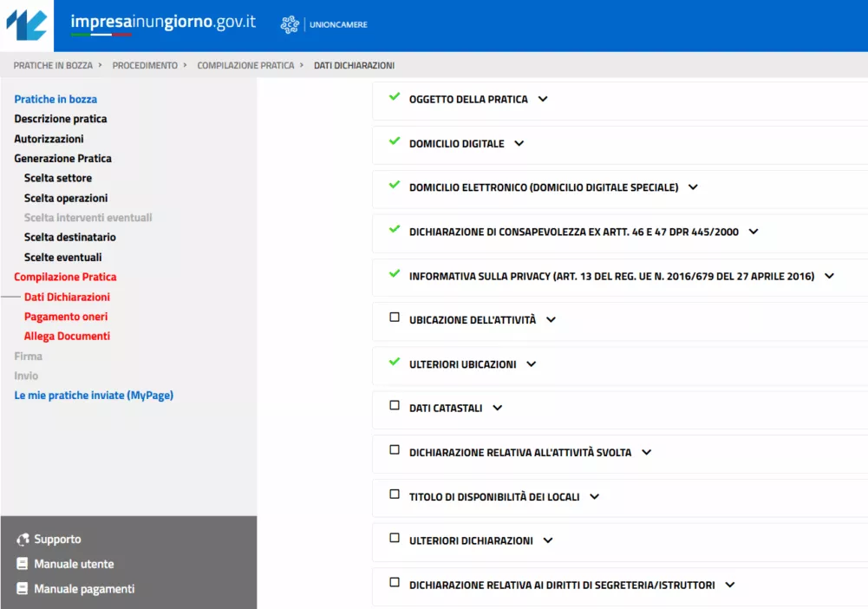Expand Titolo di disponibilità dei locali chevron
This screenshot has height=609, width=868.
(594, 497)
